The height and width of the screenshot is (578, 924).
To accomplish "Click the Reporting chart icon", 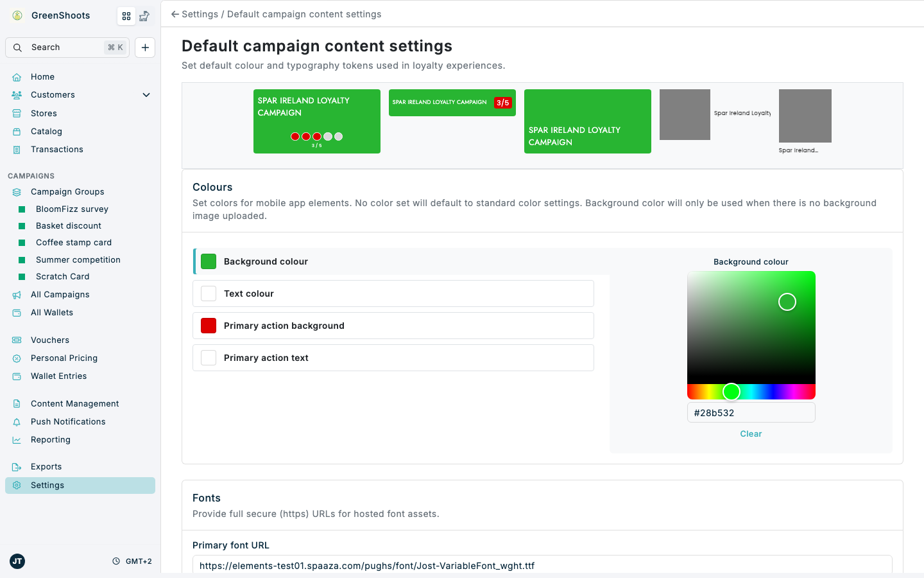I will [x=17, y=440].
